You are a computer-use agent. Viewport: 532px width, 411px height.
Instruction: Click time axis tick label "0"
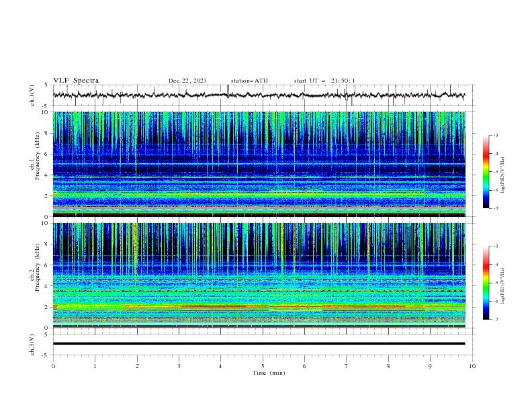pyautogui.click(x=53, y=366)
